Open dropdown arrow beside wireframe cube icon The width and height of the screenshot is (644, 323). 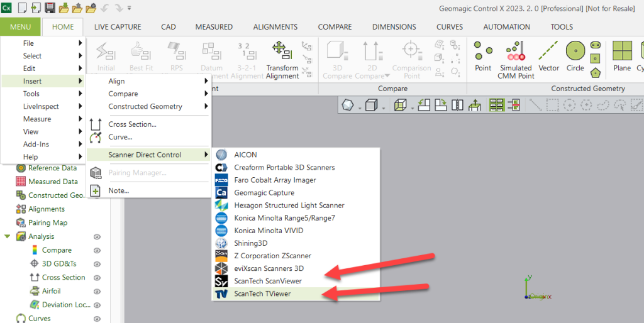[x=411, y=108]
